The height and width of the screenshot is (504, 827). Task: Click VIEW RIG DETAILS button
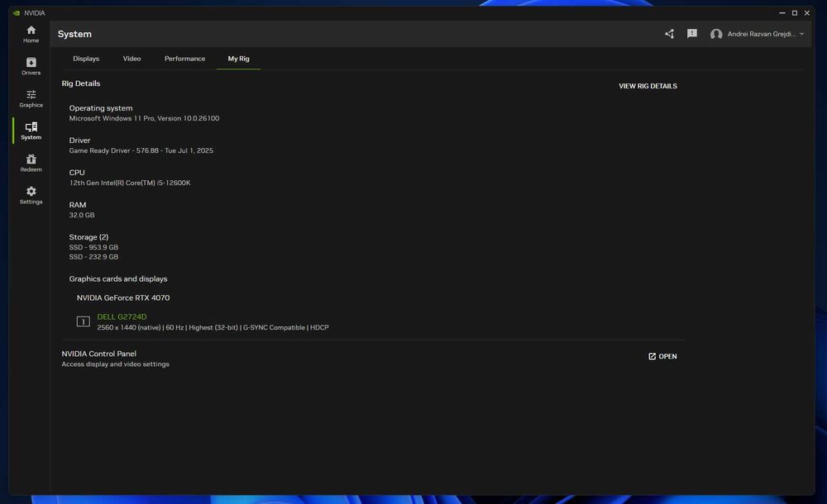click(x=648, y=86)
